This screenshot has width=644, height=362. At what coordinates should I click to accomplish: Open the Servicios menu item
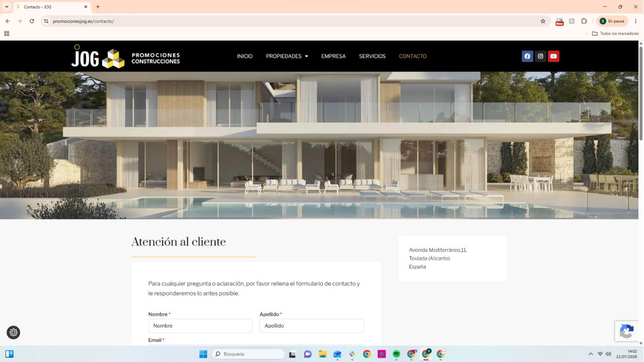[372, 56]
